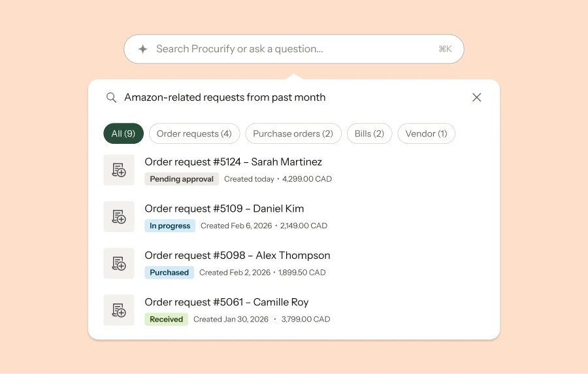Click the Created Feb 6, 2026 date

pyautogui.click(x=237, y=226)
